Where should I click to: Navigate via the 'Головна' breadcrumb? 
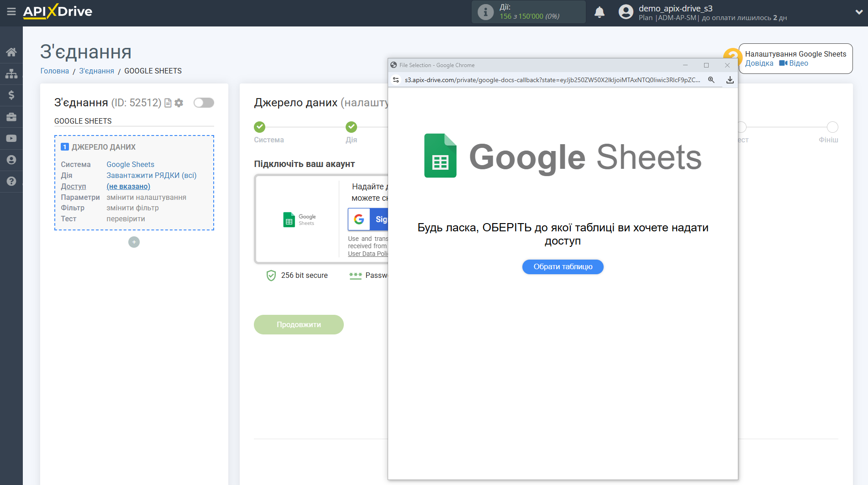[54, 71]
